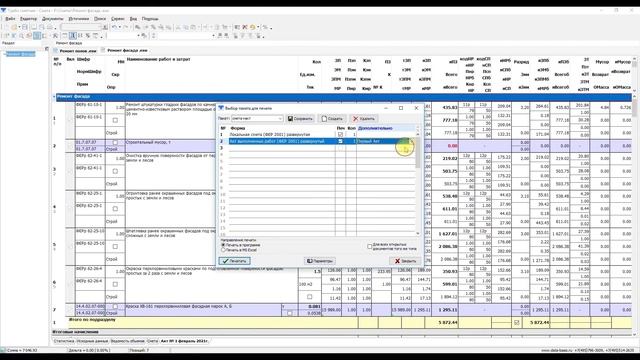Click the Итого по подразделу row label
This screenshot has width=640, height=360.
[92, 320]
